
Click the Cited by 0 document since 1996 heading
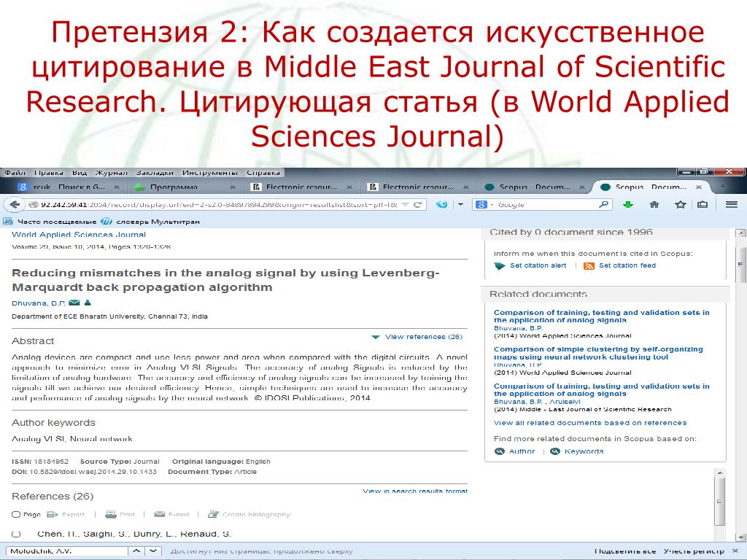[x=570, y=232]
